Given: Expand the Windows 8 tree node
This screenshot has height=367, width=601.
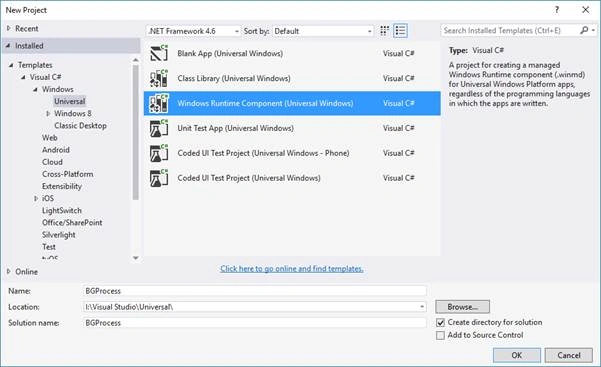Looking at the screenshot, I should click(x=48, y=114).
